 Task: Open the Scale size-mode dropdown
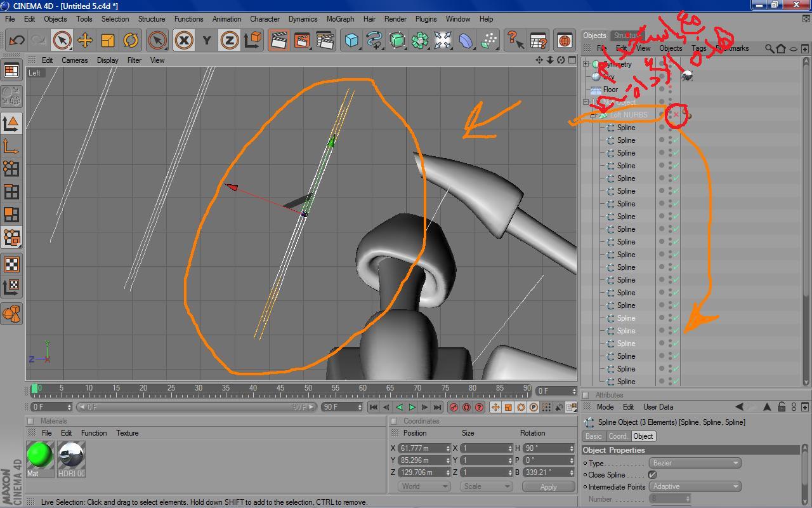[x=487, y=486]
